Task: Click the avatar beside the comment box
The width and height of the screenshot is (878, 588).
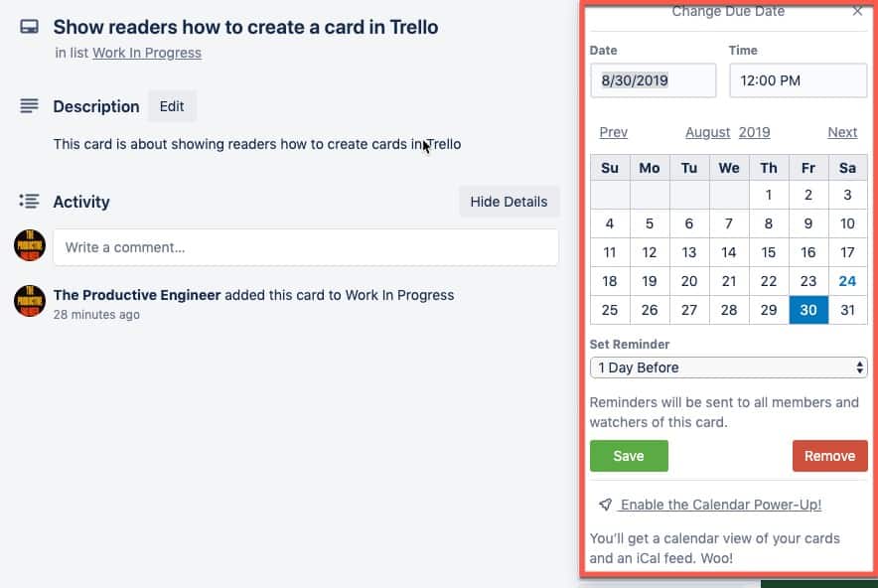Action: tap(30, 245)
